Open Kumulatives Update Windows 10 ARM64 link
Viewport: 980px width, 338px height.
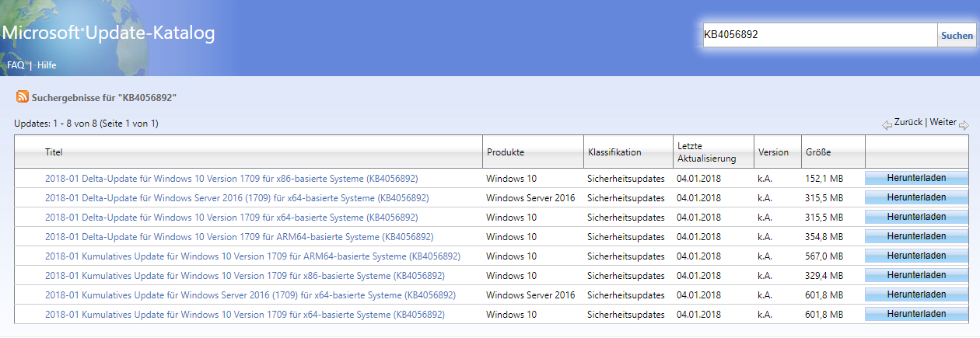click(253, 256)
